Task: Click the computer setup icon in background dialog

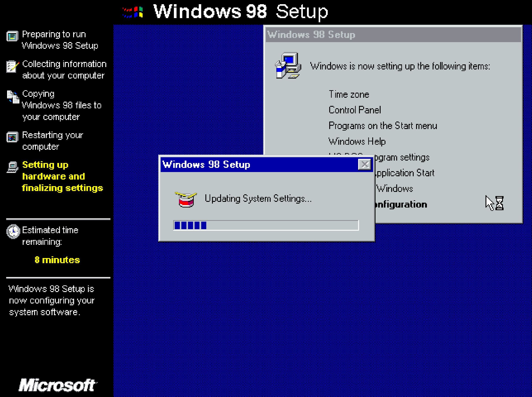Action: coord(288,65)
